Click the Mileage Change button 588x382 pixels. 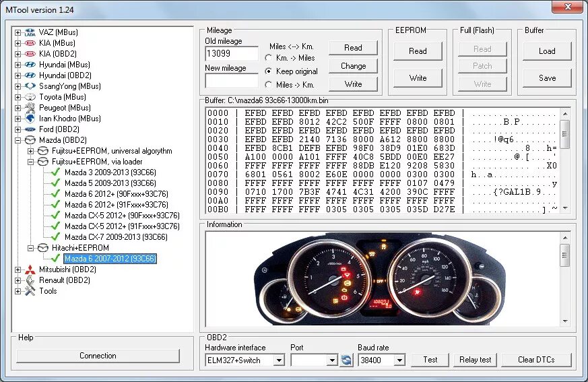pos(353,66)
